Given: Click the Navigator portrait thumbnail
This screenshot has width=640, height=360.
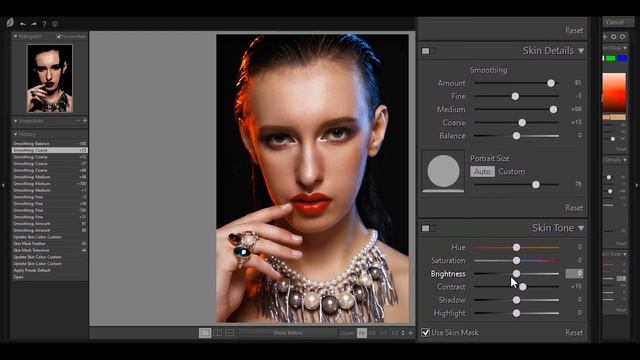Looking at the screenshot, I should pyautogui.click(x=50, y=78).
